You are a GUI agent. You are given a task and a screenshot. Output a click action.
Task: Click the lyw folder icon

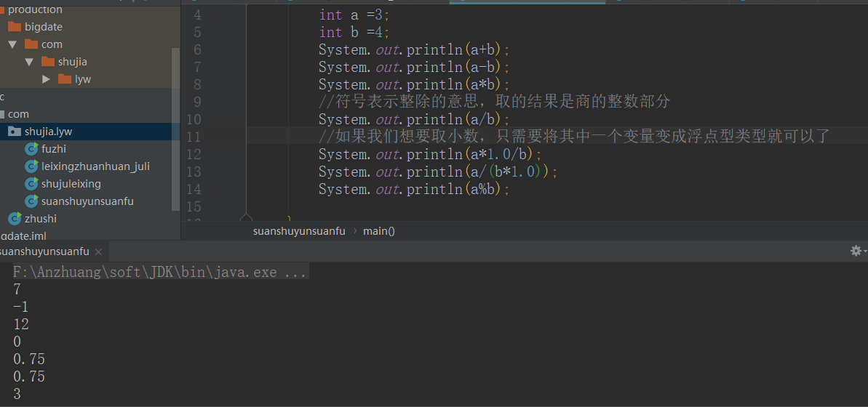(65, 79)
